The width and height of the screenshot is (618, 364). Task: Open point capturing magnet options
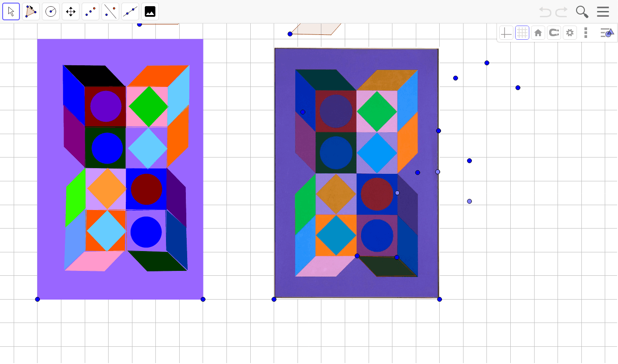point(554,33)
